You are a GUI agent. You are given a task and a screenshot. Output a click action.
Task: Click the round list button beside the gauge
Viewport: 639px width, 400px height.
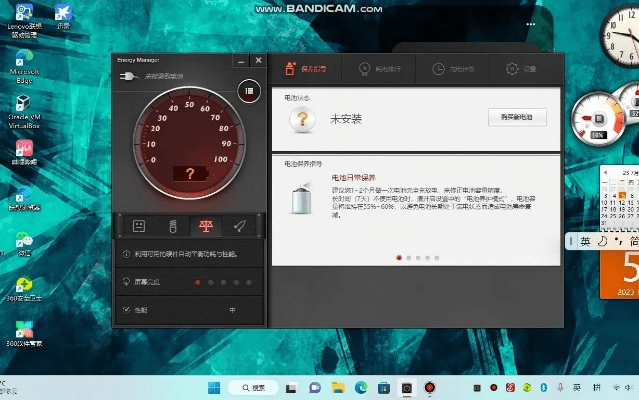247,91
